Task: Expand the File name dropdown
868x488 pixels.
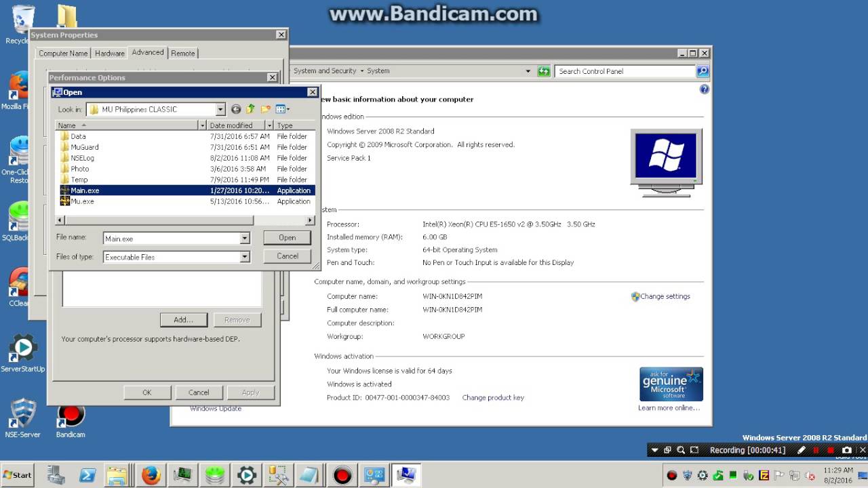Action: (x=245, y=239)
